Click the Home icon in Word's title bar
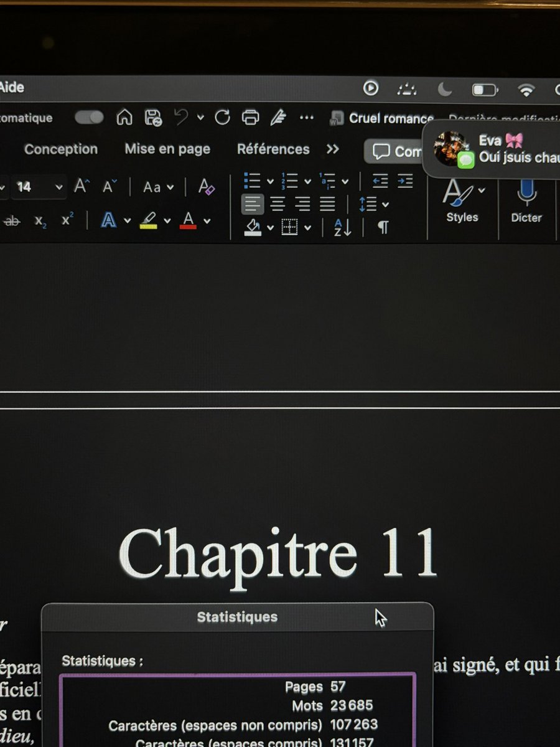The image size is (560, 747). pyautogui.click(x=124, y=117)
